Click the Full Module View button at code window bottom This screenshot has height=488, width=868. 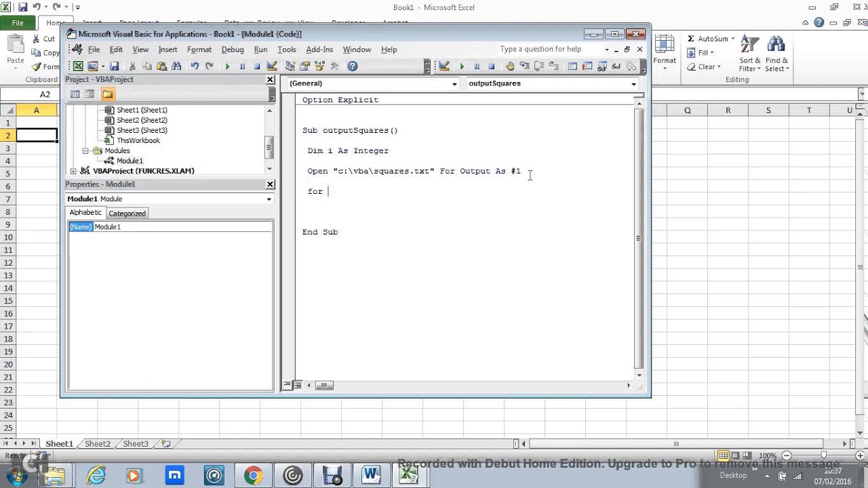pyautogui.click(x=297, y=385)
